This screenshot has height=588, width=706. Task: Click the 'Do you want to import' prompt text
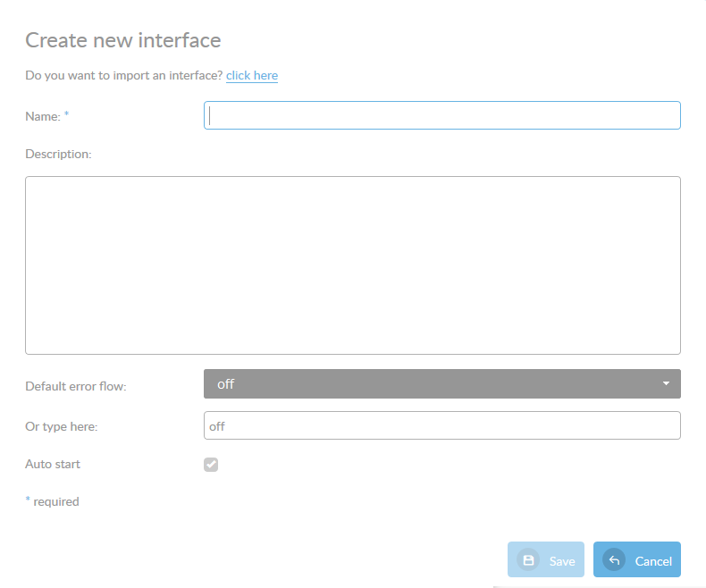[x=123, y=76]
